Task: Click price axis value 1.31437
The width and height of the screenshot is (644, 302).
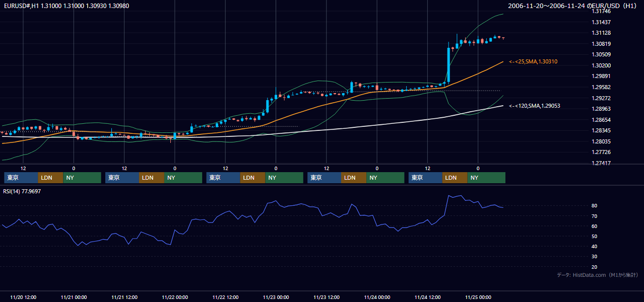Action: point(602,22)
